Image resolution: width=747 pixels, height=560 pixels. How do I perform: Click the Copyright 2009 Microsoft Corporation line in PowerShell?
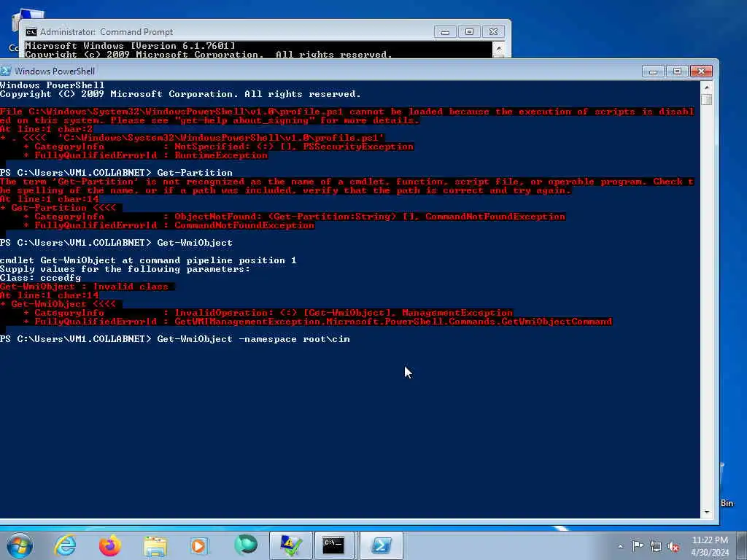180,94
